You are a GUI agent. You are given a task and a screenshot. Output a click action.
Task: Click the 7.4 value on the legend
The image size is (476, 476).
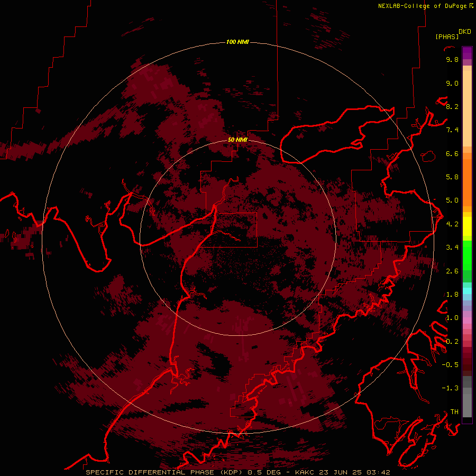tap(452, 130)
